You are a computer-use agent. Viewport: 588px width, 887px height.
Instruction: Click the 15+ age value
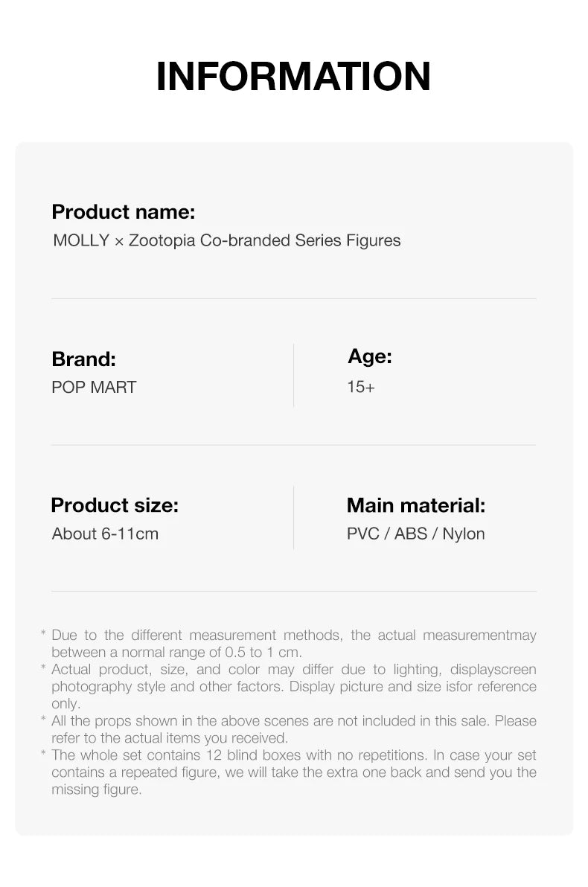click(x=361, y=387)
